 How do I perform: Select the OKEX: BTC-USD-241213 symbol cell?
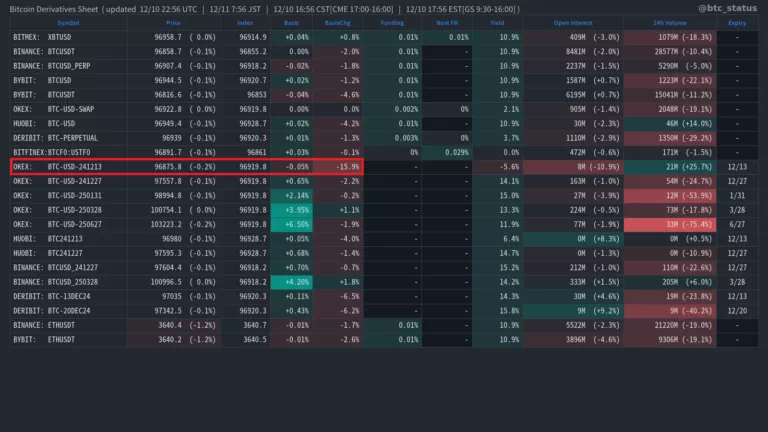[68, 167]
